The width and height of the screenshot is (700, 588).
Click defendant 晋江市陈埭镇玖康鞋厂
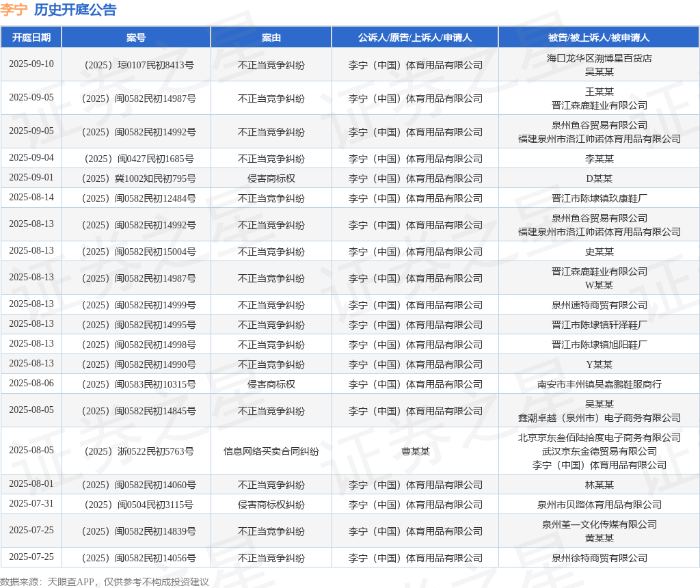(599, 198)
